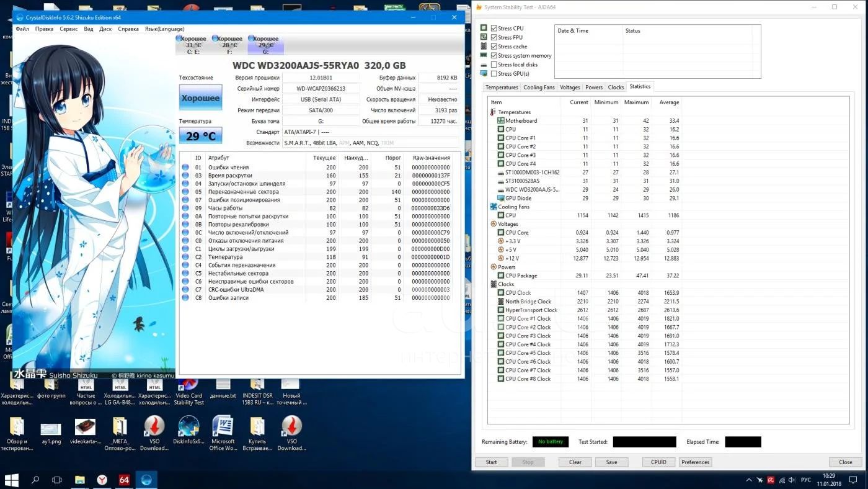The height and width of the screenshot is (489, 868).
Task: Click the Clear button in AIDA64
Action: (575, 462)
